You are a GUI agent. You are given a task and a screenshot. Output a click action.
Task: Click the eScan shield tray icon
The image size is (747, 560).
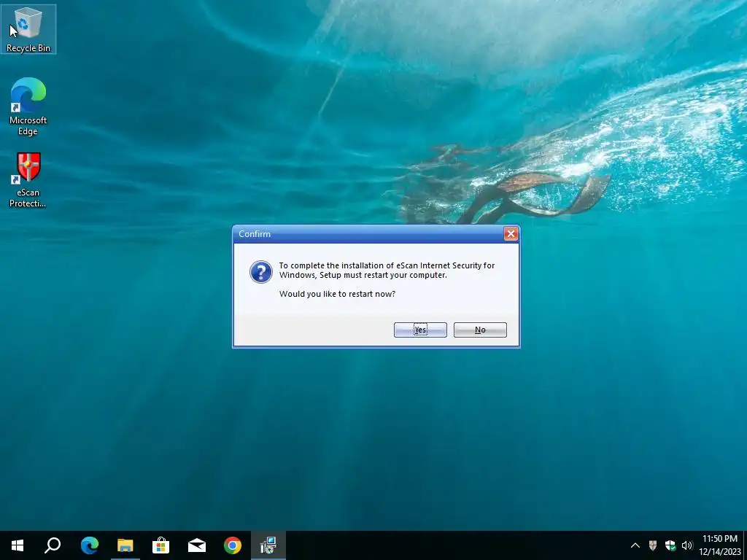pos(653,545)
